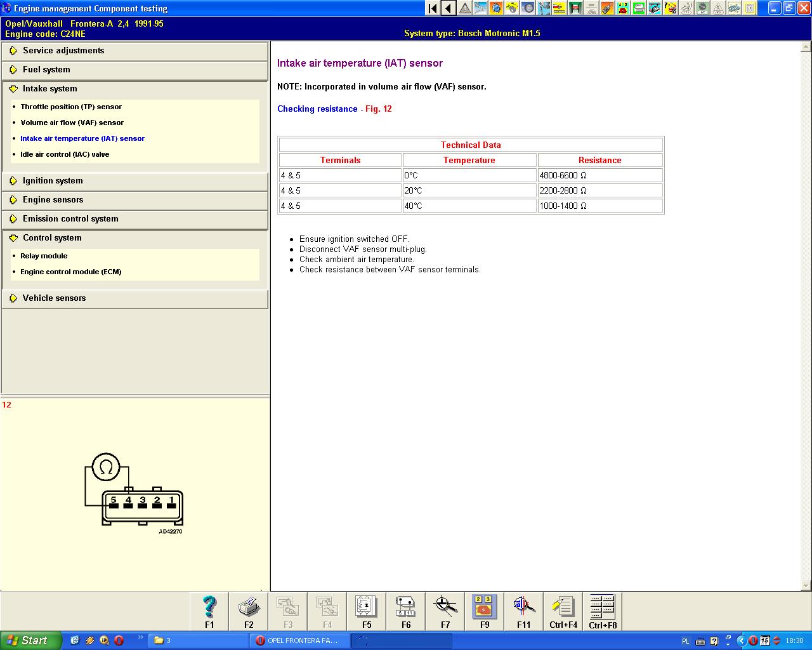
Task: Collapse the Intake system section
Action: click(49, 89)
